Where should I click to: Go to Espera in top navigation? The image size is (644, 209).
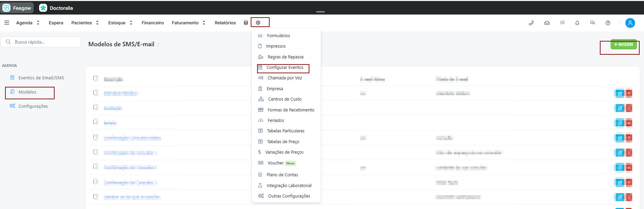56,23
